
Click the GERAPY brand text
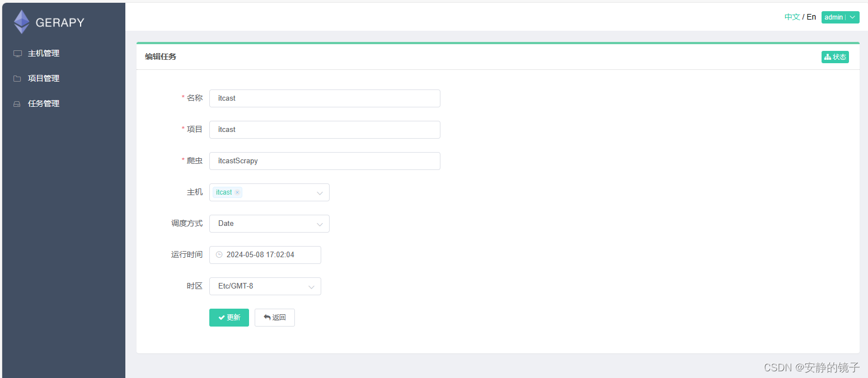coord(60,23)
